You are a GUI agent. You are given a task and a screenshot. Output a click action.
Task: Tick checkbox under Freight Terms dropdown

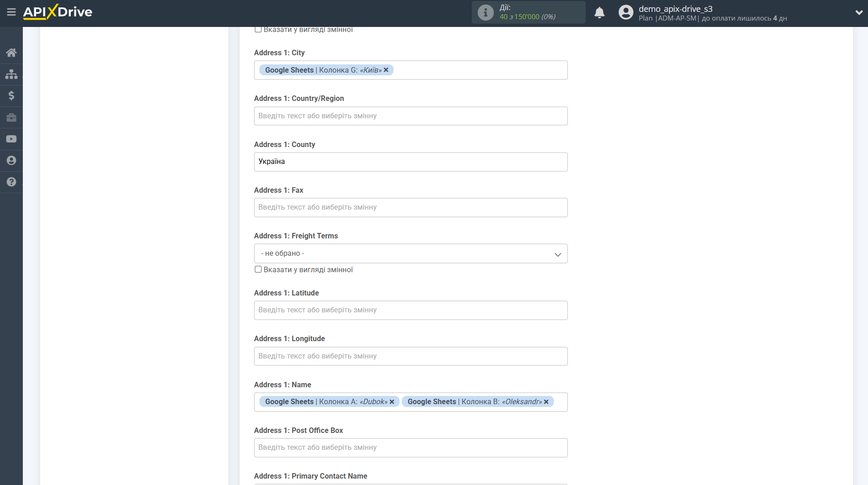click(258, 269)
